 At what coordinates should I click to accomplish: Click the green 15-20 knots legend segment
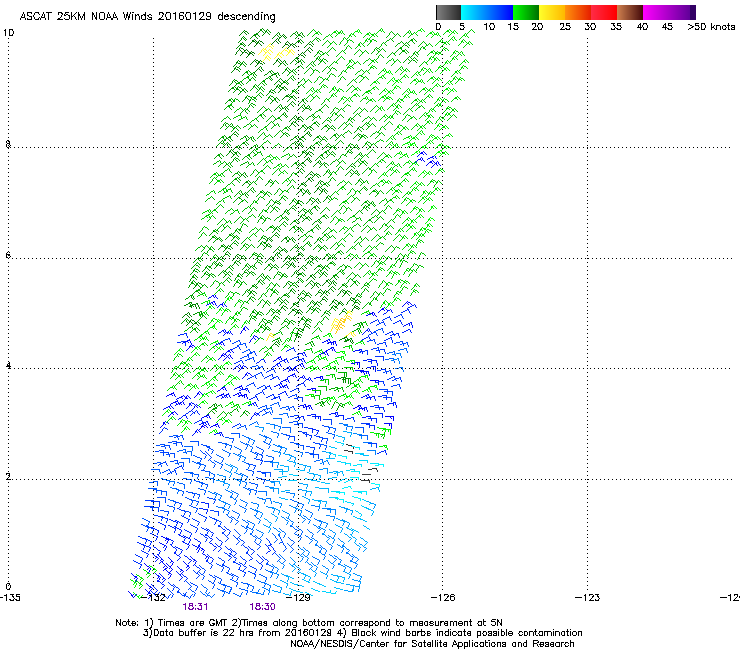[526, 12]
